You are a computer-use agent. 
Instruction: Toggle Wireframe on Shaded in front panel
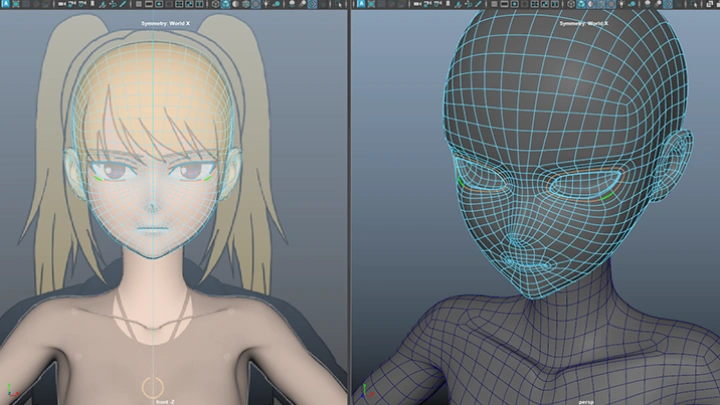pyautogui.click(x=246, y=4)
